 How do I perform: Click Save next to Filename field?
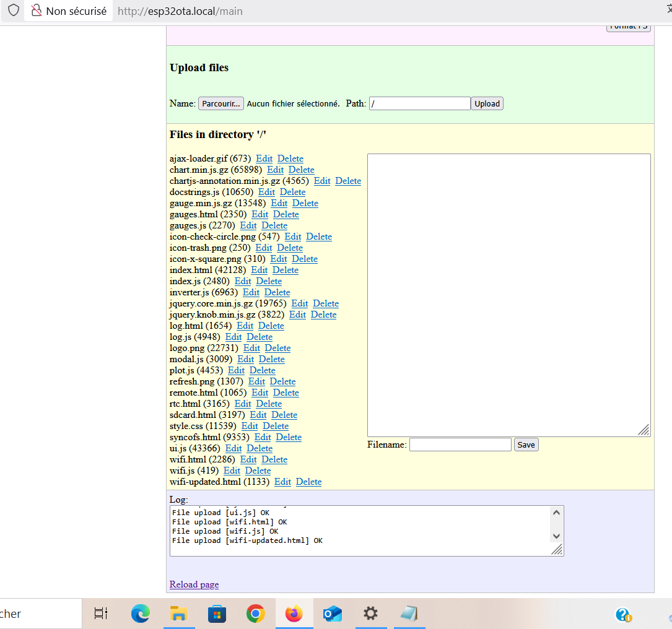click(x=526, y=445)
